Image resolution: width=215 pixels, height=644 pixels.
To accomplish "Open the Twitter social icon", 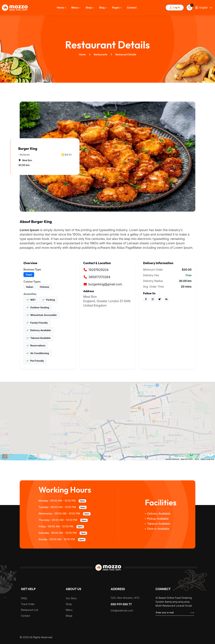I will (x=159, y=299).
